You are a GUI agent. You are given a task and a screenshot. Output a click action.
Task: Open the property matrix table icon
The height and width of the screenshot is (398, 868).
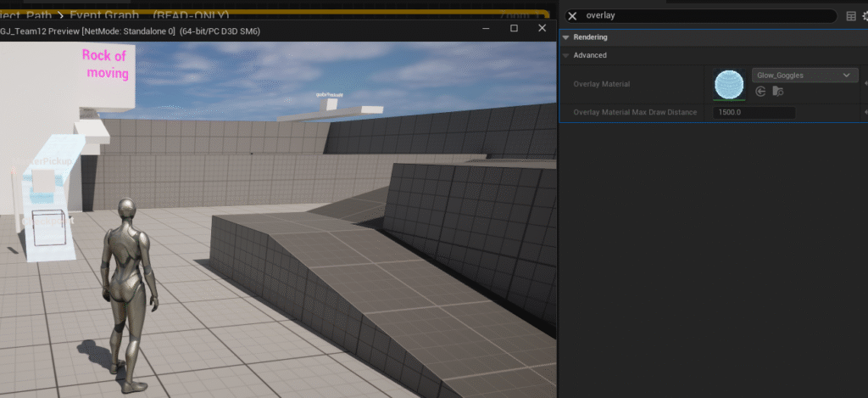click(x=851, y=16)
